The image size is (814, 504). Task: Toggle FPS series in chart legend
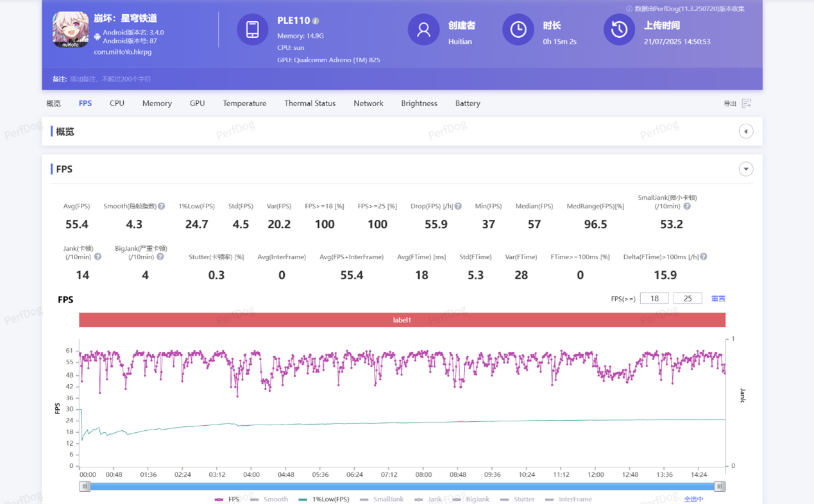228,499
